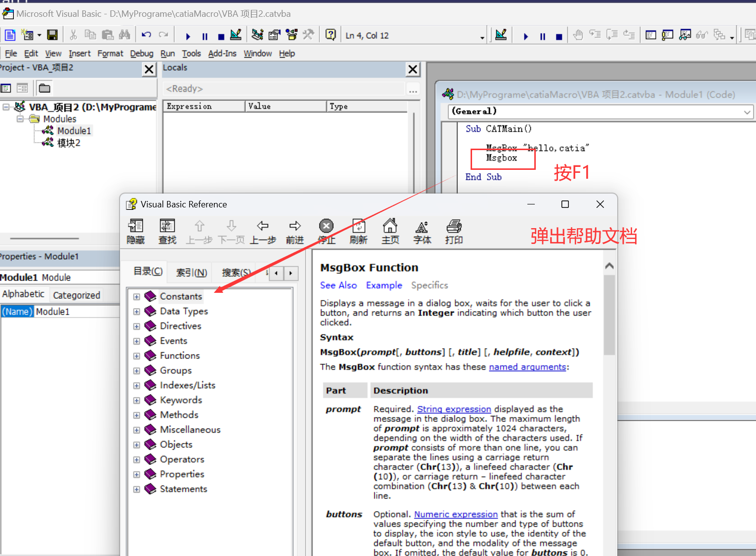Click the help content vertical scrollbar thumb
The image size is (756, 556).
point(609,315)
